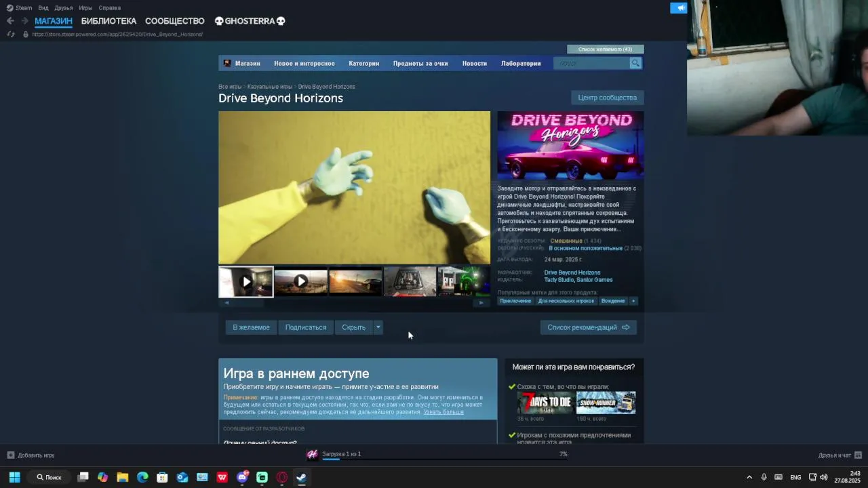868x488 pixels.
Task: Open Новости in the store nav
Action: point(475,63)
